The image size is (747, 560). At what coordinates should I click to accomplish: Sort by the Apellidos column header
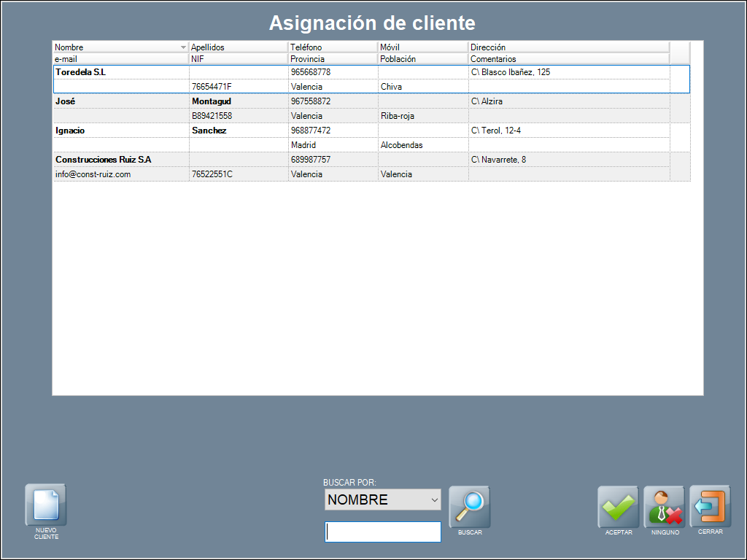[238, 47]
